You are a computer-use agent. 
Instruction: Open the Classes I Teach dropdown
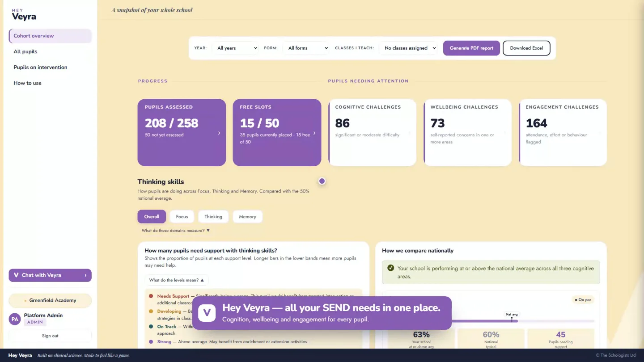point(408,48)
